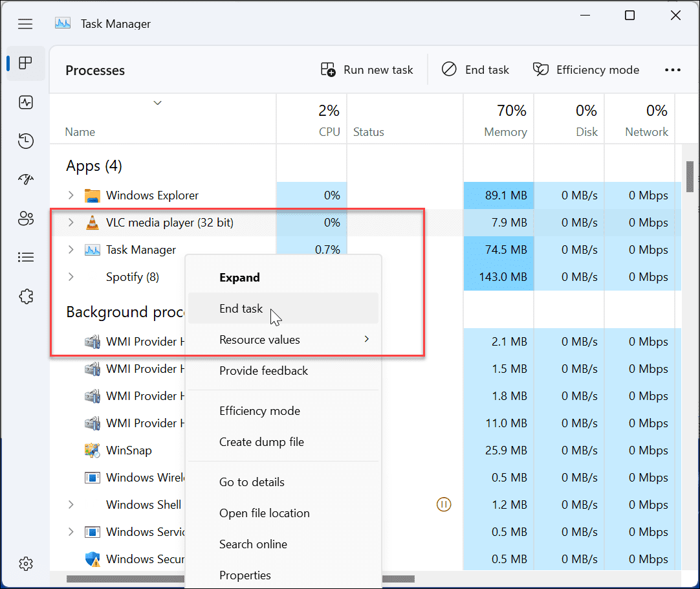View Startup apps via the sidebar icon
Image resolution: width=700 pixels, height=589 pixels.
26,179
